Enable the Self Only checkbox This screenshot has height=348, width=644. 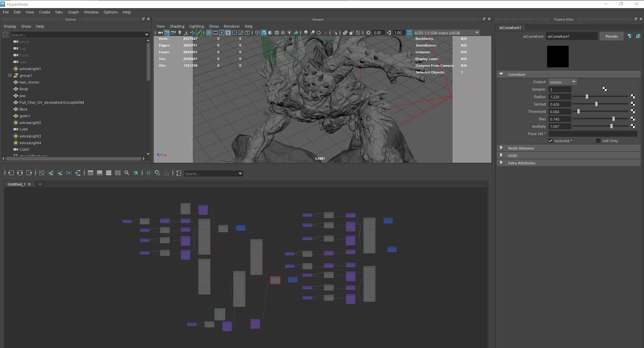[x=598, y=141]
